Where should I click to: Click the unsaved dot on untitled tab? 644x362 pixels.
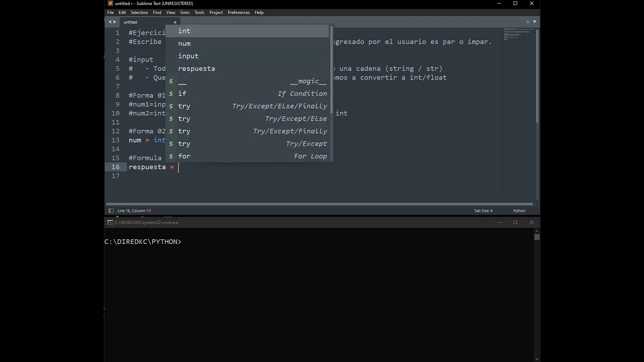pyautogui.click(x=175, y=22)
